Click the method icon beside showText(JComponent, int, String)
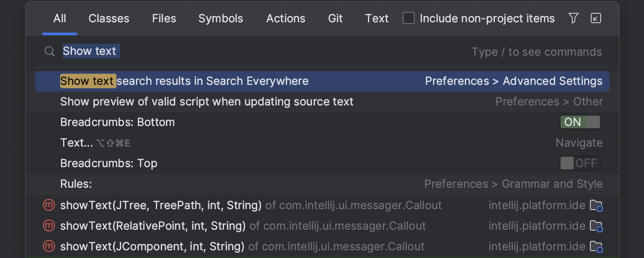644x258 pixels. coord(49,246)
